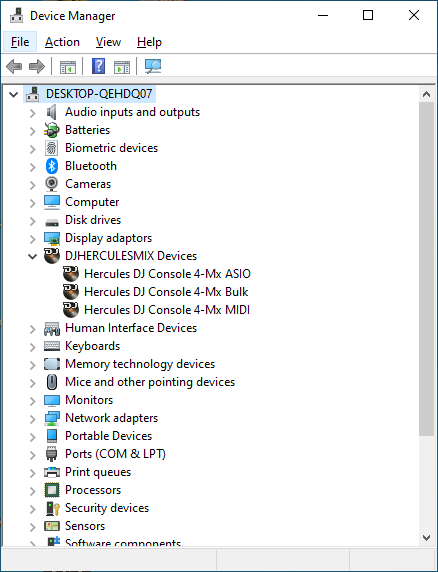The width and height of the screenshot is (438, 572).
Task: Expand the Sensors category arrow
Action: pyautogui.click(x=33, y=526)
